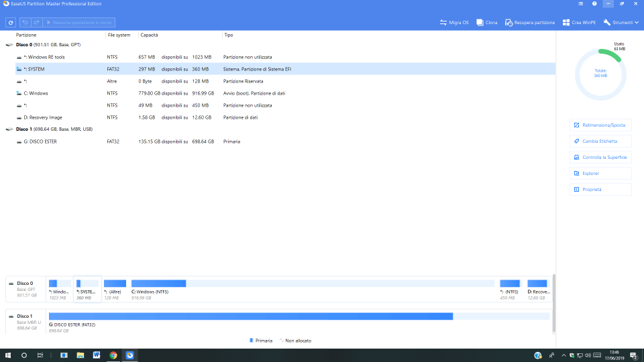The height and width of the screenshot is (362, 644).
Task: Click the Disco 1 Base MBR label in disk map
Action: tap(26, 322)
